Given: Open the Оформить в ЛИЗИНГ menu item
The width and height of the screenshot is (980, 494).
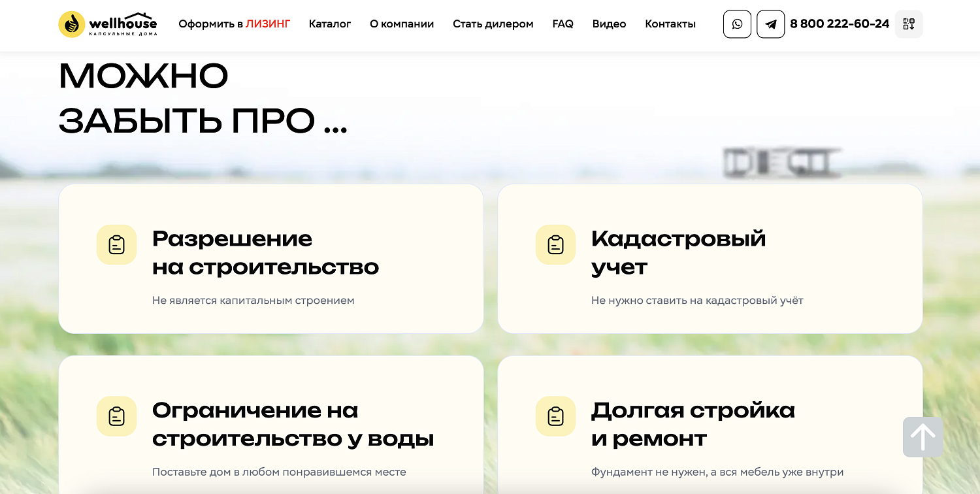Looking at the screenshot, I should (234, 24).
